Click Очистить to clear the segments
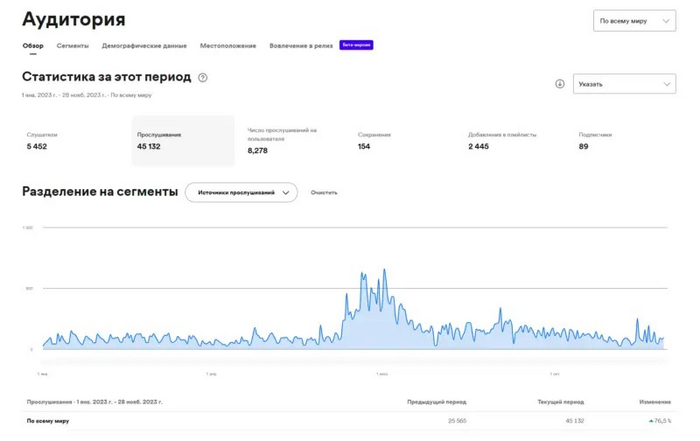700x441 pixels. click(x=324, y=192)
